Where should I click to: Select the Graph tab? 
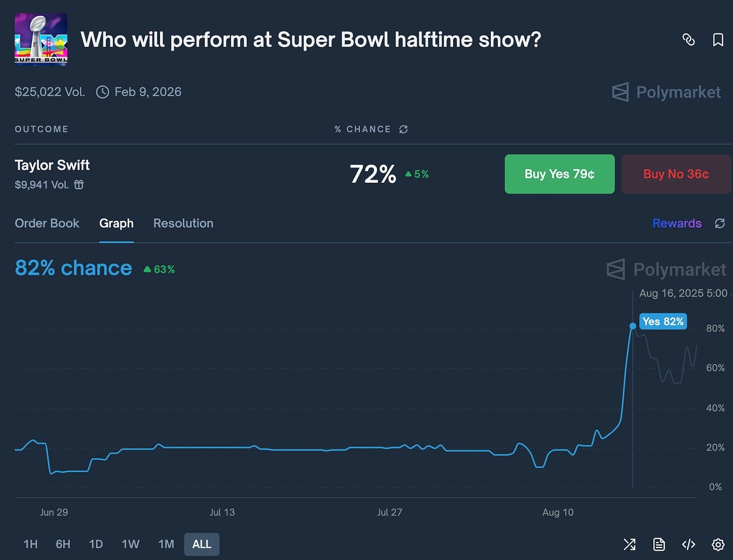pyautogui.click(x=116, y=223)
